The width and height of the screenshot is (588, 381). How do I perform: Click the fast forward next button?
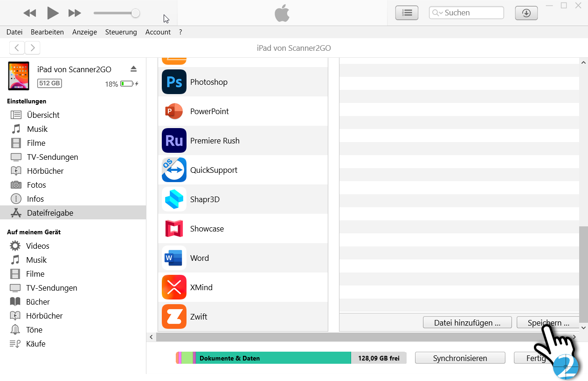pos(75,13)
